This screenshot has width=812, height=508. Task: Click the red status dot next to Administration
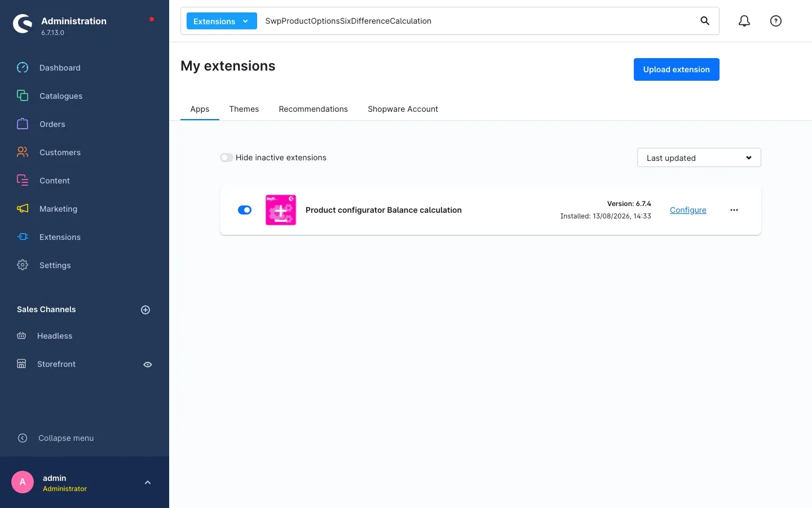(x=152, y=19)
